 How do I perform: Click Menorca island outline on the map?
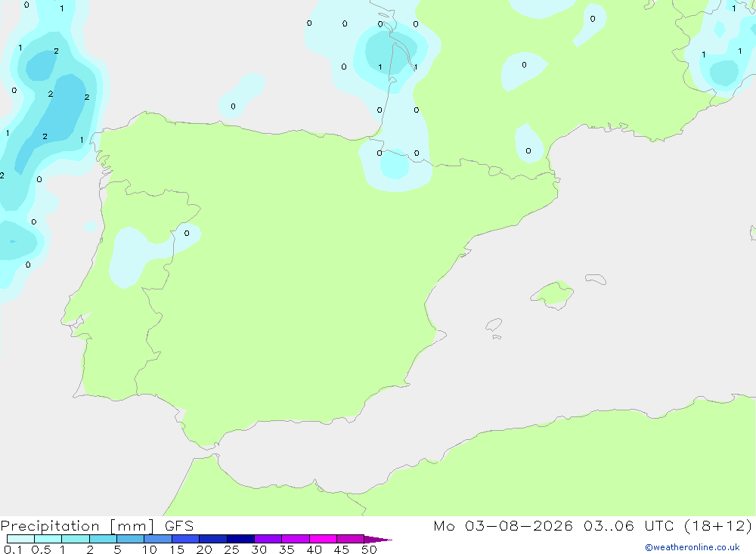click(x=596, y=279)
